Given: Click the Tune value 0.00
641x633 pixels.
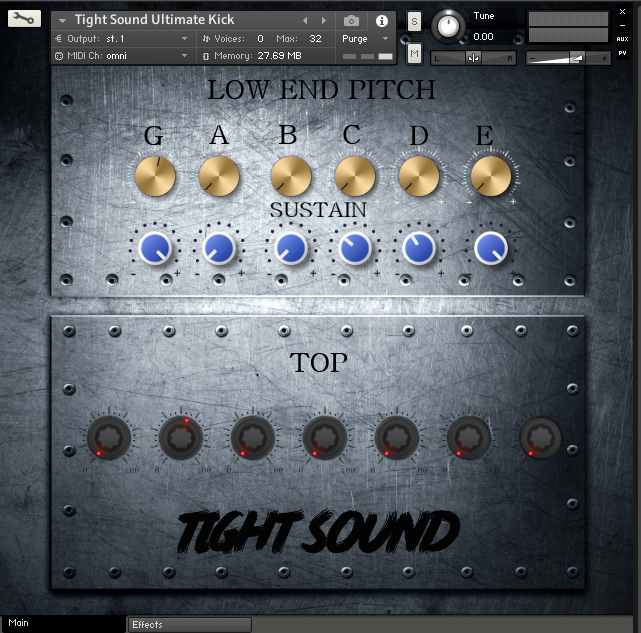Looking at the screenshot, I should (x=483, y=37).
